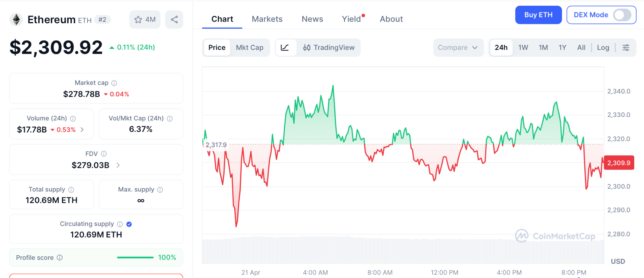644x278 pixels.
Task: Open the Compare dropdown
Action: click(458, 47)
